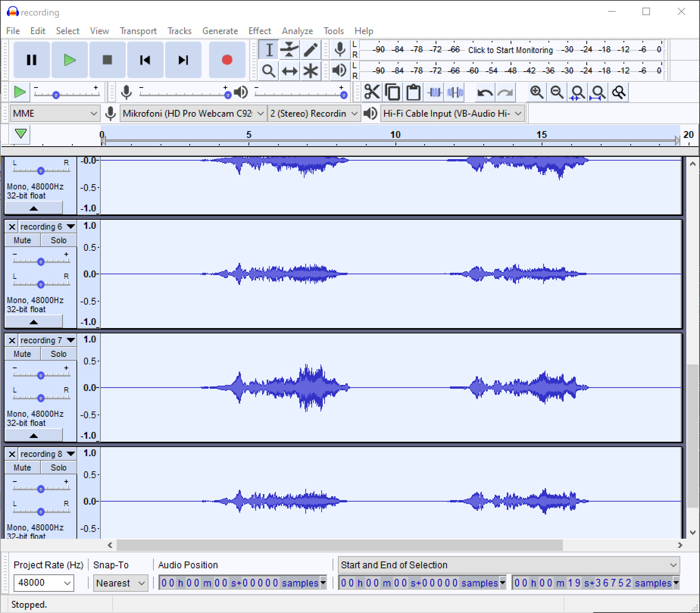Click the Pause transport button
The height and width of the screenshot is (613, 700).
[32, 60]
